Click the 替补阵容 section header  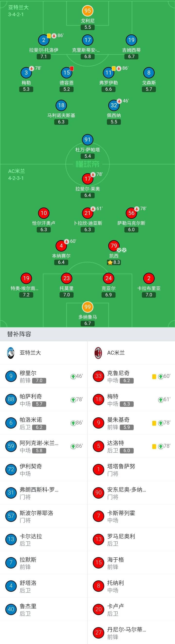19,334
